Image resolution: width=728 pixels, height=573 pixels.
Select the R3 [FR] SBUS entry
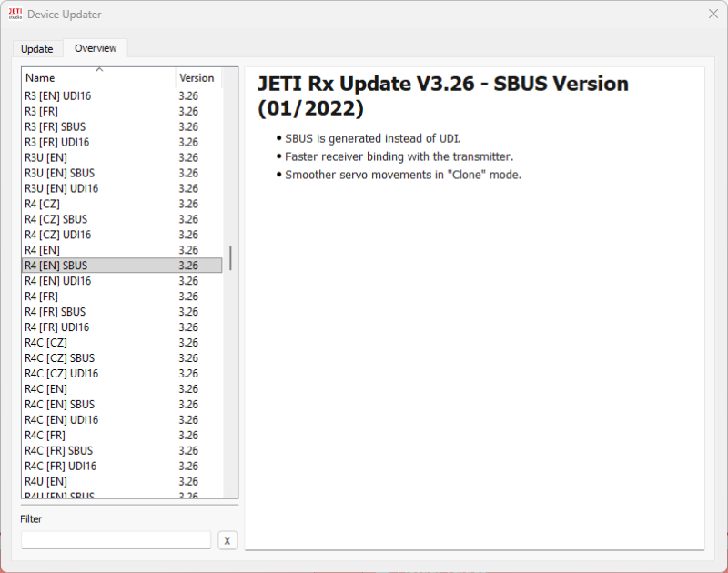click(x=55, y=126)
